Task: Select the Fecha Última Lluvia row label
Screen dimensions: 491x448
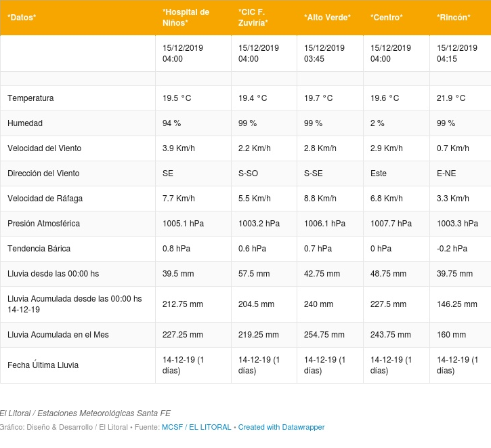Action: (43, 365)
